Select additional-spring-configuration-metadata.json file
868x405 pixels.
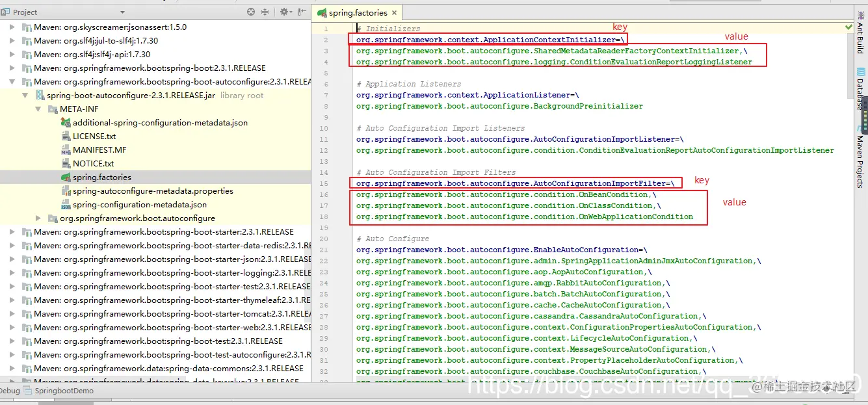point(160,123)
